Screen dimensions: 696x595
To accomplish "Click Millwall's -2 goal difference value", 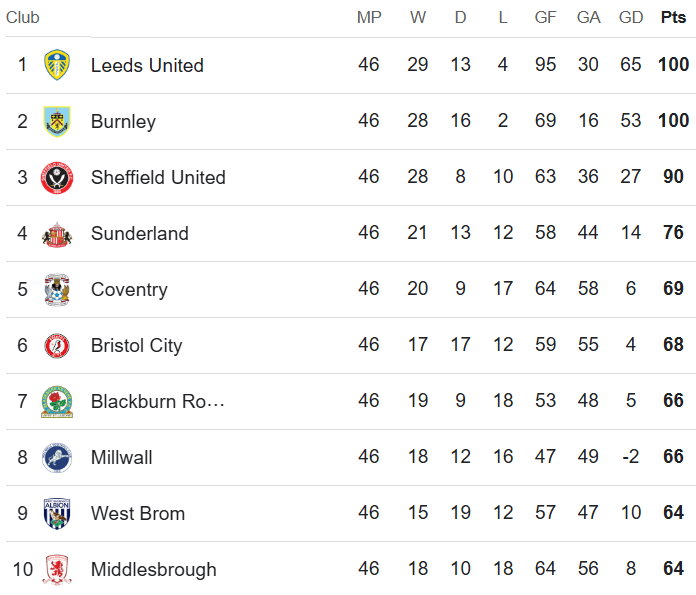I will pyautogui.click(x=631, y=457).
